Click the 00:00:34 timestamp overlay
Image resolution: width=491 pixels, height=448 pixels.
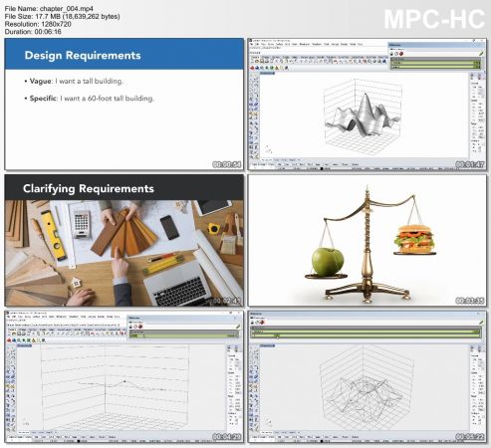[x=227, y=164]
